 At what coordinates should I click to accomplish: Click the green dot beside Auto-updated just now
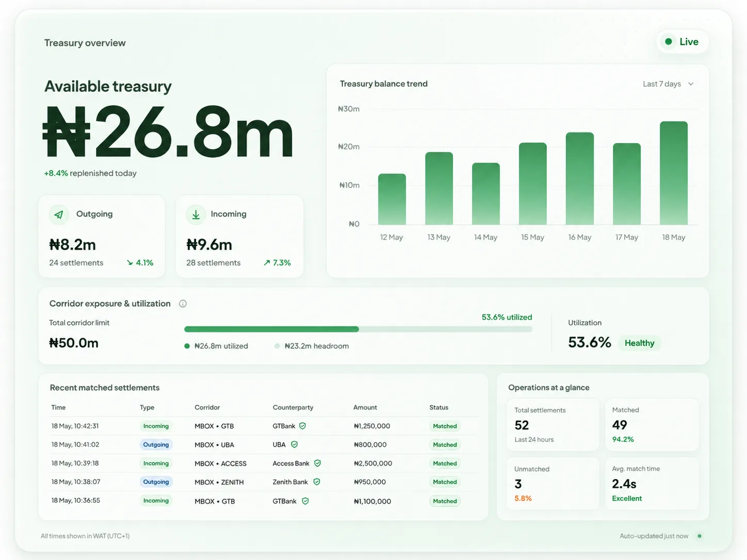[700, 536]
